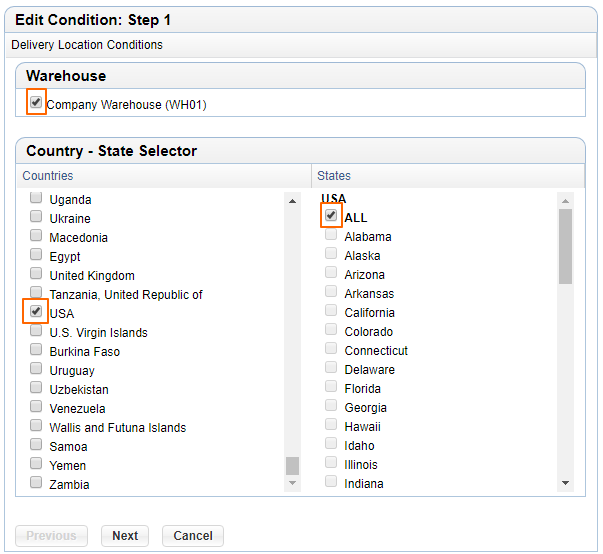This screenshot has height=554, width=603.
Task: Check the Florida state checkbox
Action: tap(331, 386)
